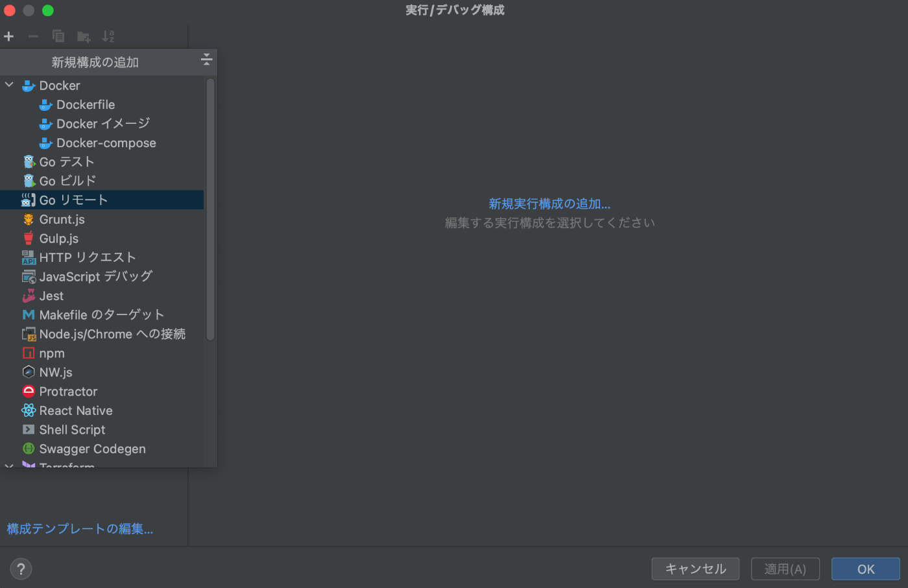Screen dimensions: 908x588
Task: Click the NW.js hexagon icon
Action: (29, 372)
